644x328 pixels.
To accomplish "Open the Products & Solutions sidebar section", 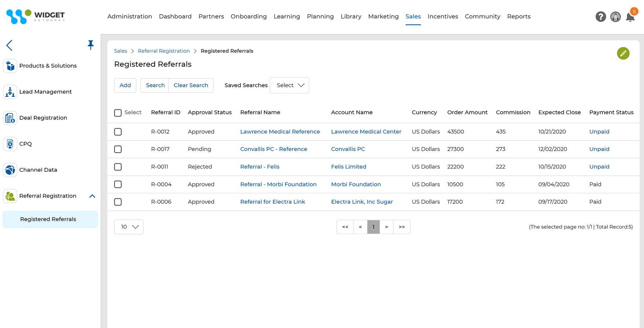I will pos(48,65).
